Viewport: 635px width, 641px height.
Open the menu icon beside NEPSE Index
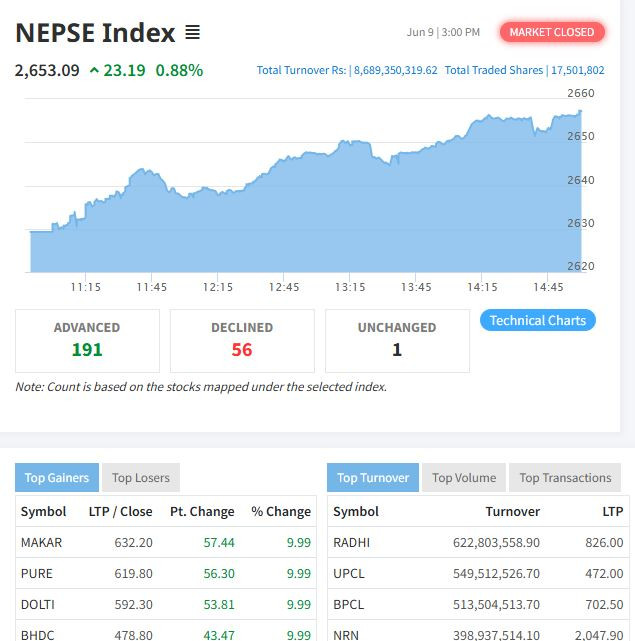click(192, 33)
